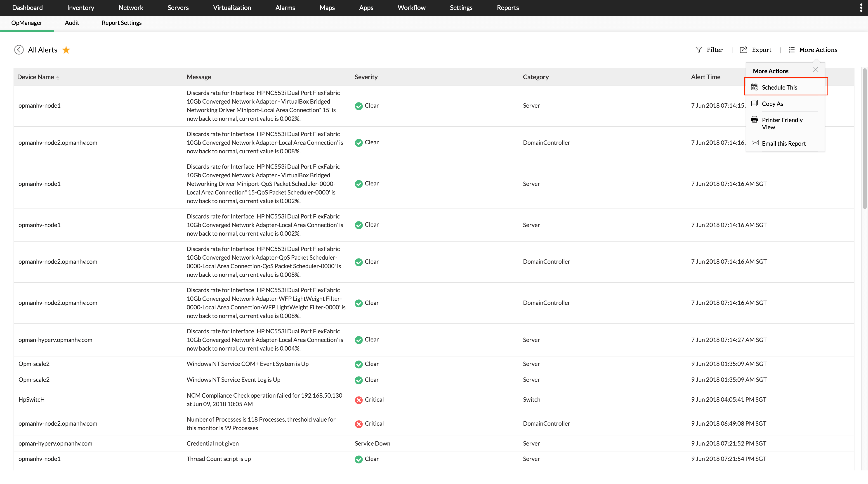
Task: Open the More Actions list icon
Action: pos(792,50)
